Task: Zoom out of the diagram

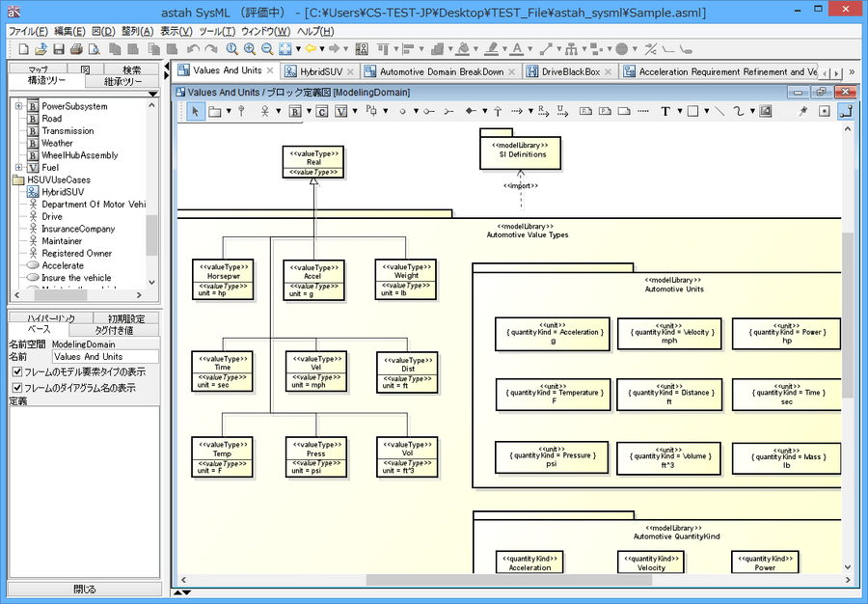Action: (267, 49)
